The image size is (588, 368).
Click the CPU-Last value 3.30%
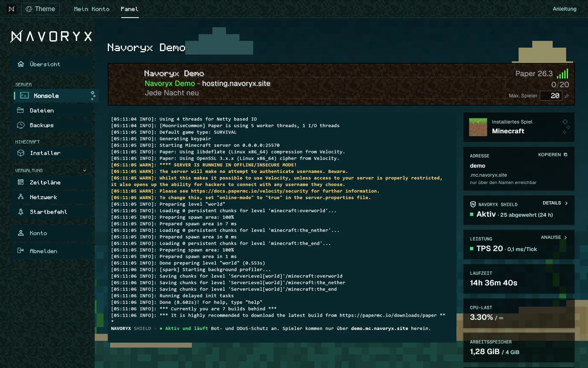click(481, 317)
